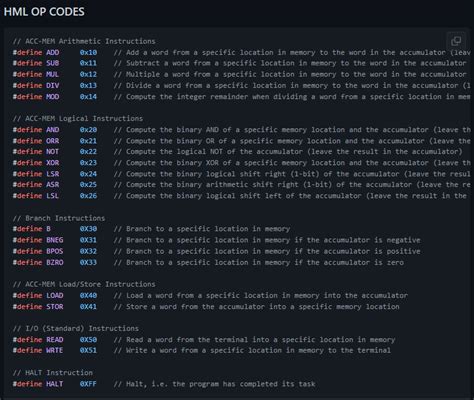Screen dimensions: 474x400
Task: Copy the code block with copy icon
Action: (x=456, y=41)
